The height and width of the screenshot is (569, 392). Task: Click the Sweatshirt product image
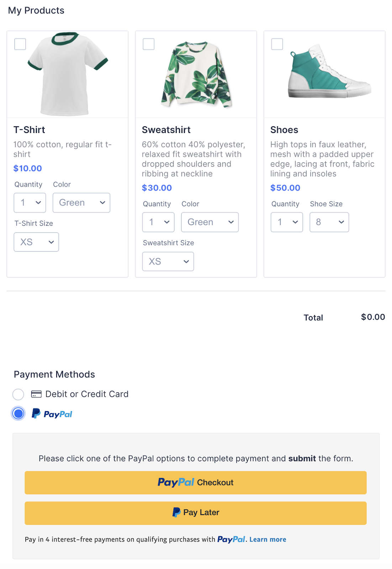[x=196, y=74]
